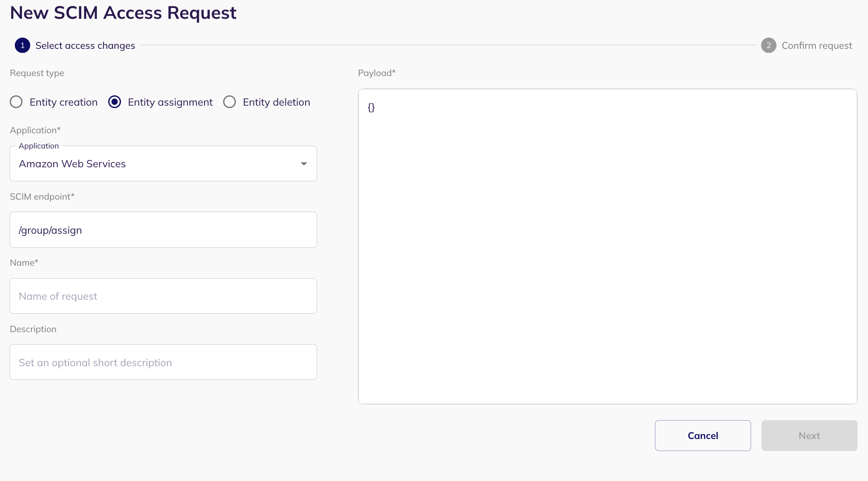868x481 pixels.
Task: Click the Entity creation label text
Action: tap(64, 102)
